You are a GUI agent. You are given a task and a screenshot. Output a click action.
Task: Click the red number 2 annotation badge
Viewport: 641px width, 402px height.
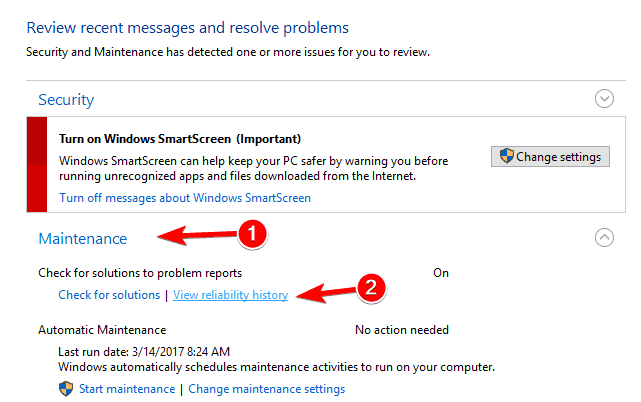click(x=372, y=290)
